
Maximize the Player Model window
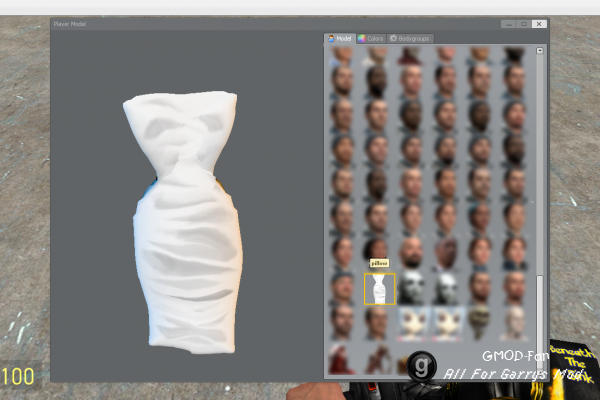pos(524,24)
